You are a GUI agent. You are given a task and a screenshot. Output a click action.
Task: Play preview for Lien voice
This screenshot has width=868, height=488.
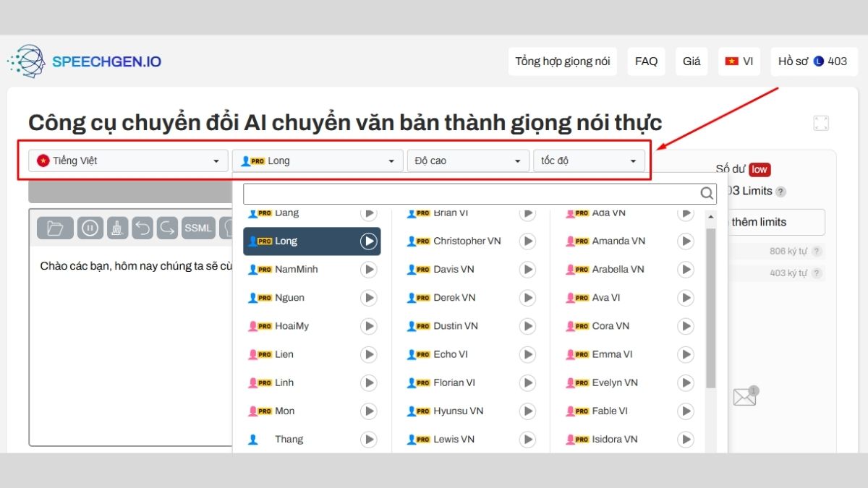pyautogui.click(x=369, y=354)
